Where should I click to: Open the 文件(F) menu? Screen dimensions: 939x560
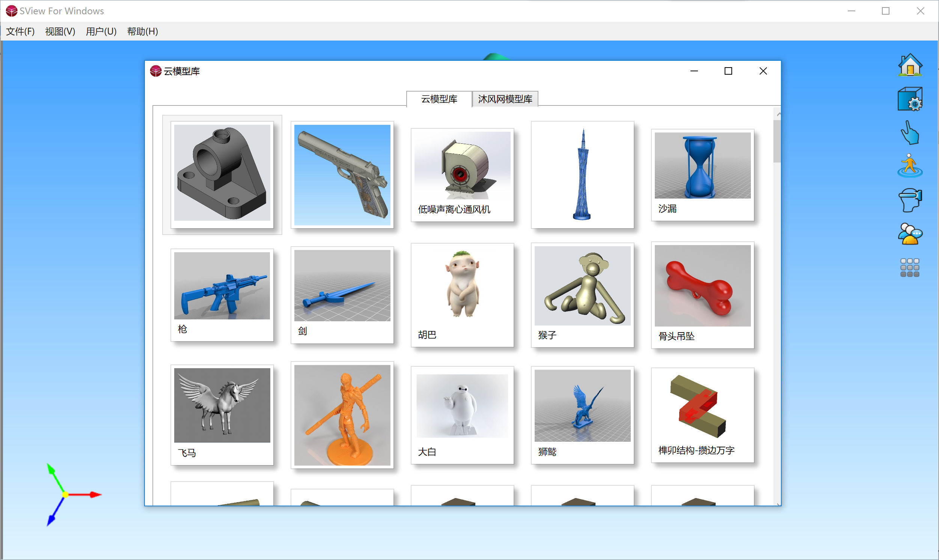(x=20, y=31)
